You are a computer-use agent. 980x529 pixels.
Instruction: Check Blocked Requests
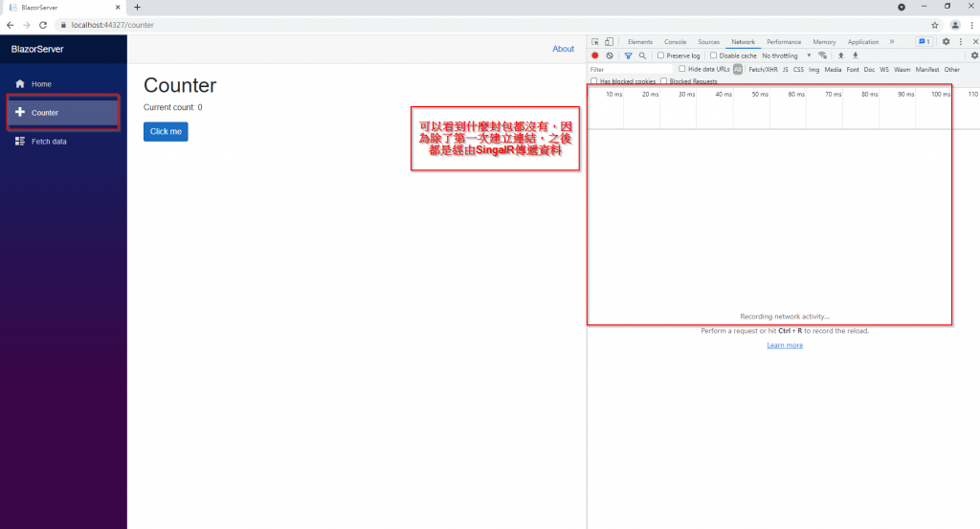(x=664, y=81)
